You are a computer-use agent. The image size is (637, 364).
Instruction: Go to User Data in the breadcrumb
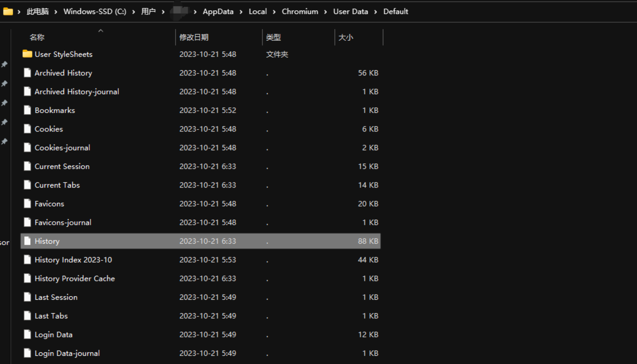351,12
